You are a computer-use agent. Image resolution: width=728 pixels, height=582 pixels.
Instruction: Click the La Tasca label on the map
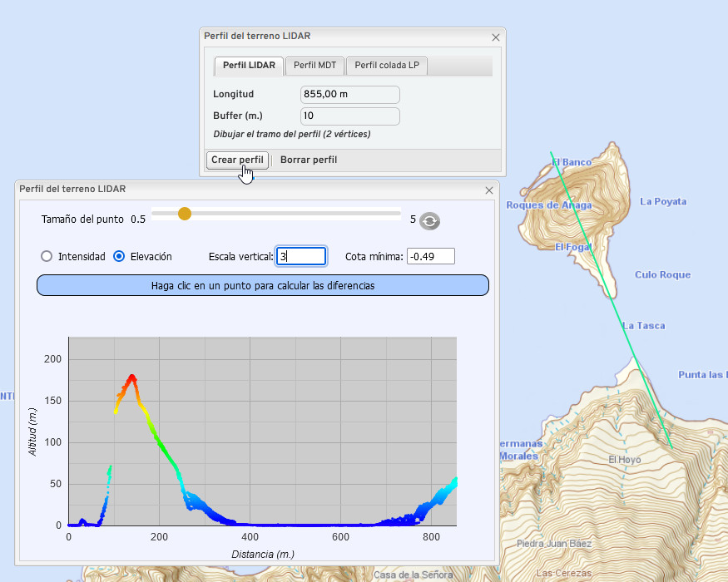pyautogui.click(x=643, y=325)
